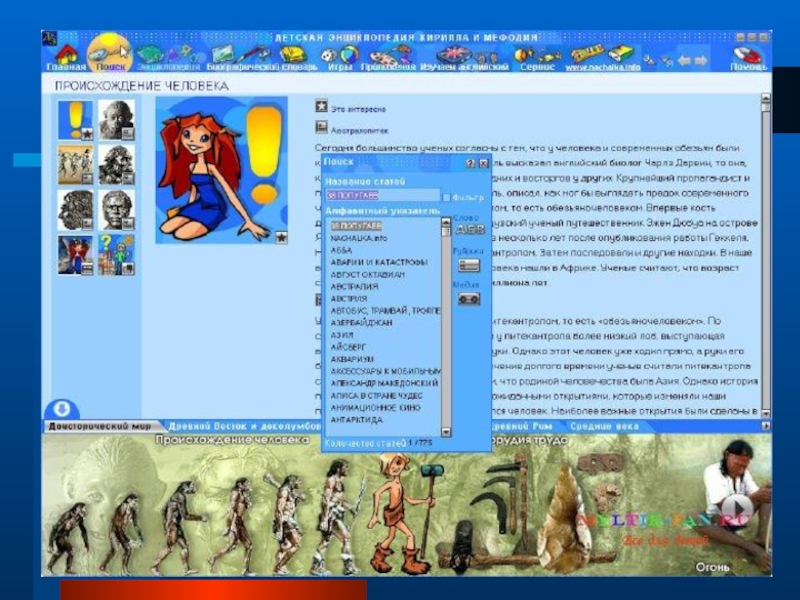Enable the Фильтр checkbox

(x=446, y=197)
